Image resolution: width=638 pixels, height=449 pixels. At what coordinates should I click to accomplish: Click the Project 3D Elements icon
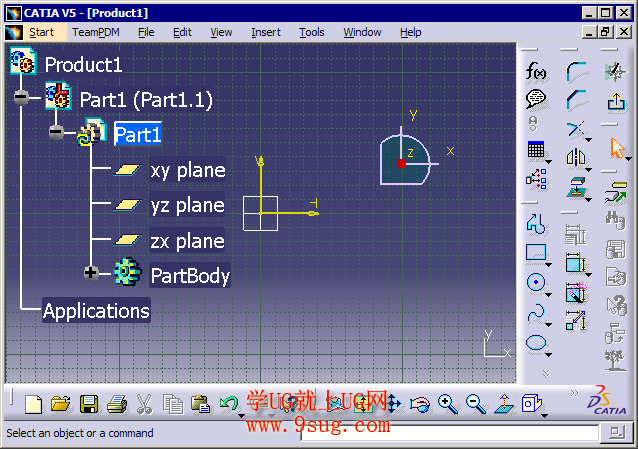point(576,187)
